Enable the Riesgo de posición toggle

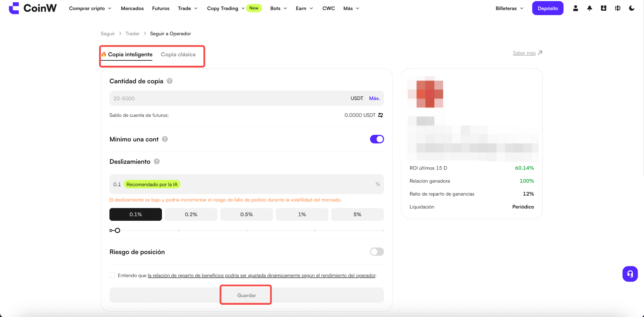(377, 252)
